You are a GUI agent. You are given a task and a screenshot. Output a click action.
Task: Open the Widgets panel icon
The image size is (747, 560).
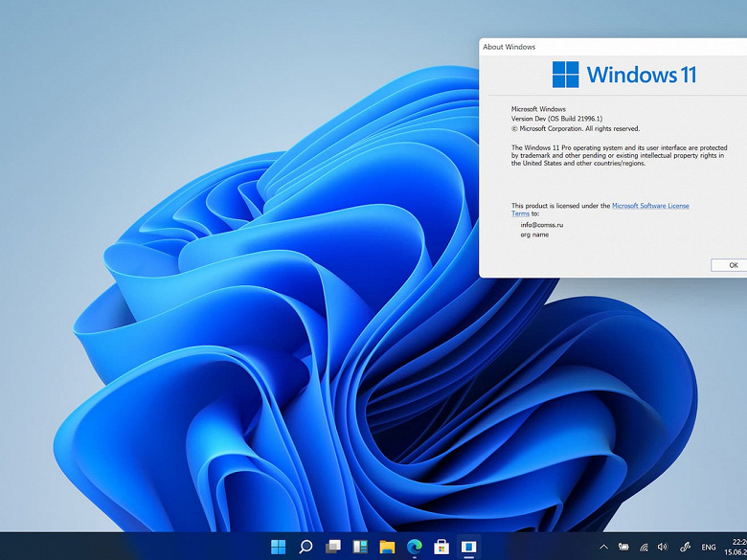[360, 547]
